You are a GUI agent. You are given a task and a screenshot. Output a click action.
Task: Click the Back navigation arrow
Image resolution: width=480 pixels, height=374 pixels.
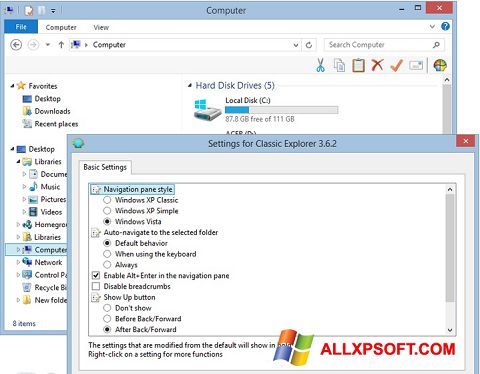pyautogui.click(x=16, y=45)
